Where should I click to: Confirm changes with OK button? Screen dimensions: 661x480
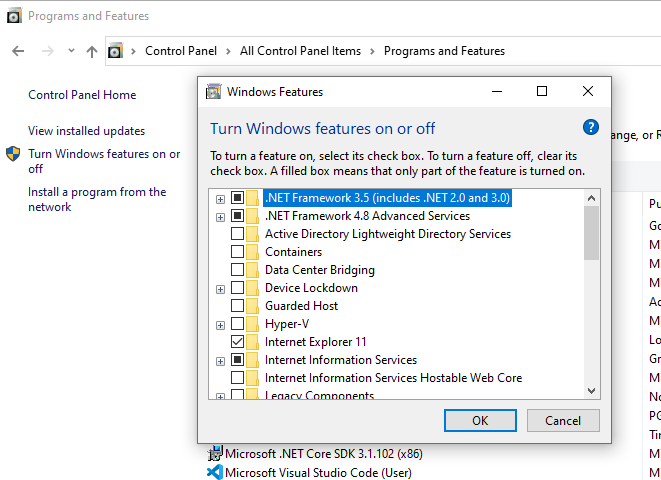(480, 421)
